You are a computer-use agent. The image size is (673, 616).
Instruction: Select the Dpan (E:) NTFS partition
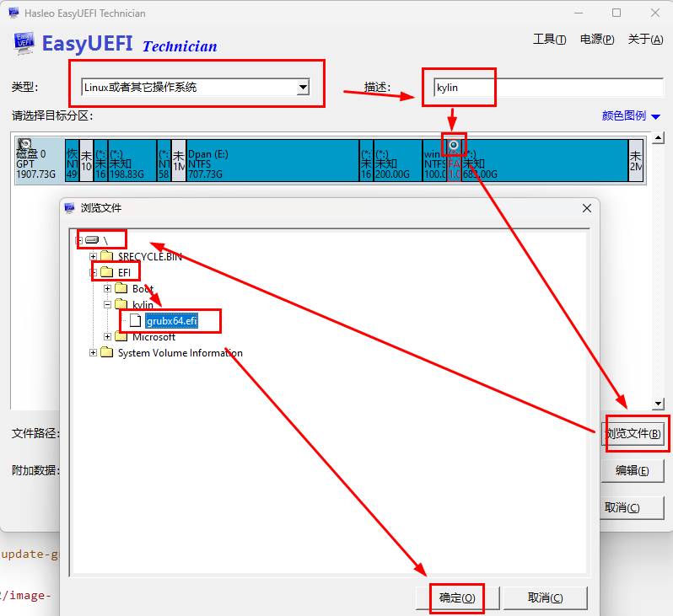[x=272, y=160]
